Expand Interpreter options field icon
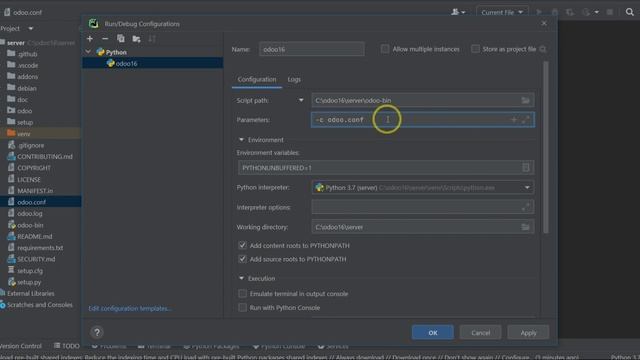The width and height of the screenshot is (640, 360). tap(526, 207)
